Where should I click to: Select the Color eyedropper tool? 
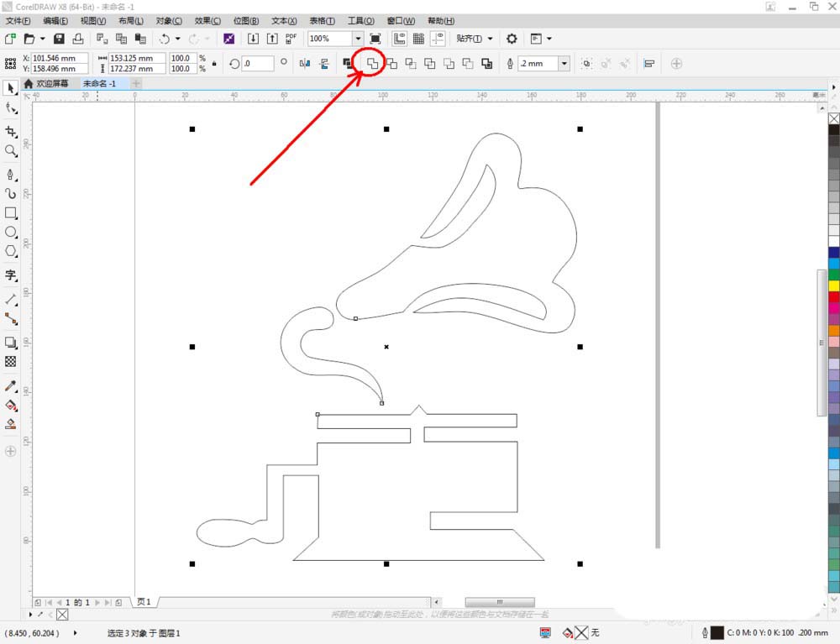coord(10,385)
